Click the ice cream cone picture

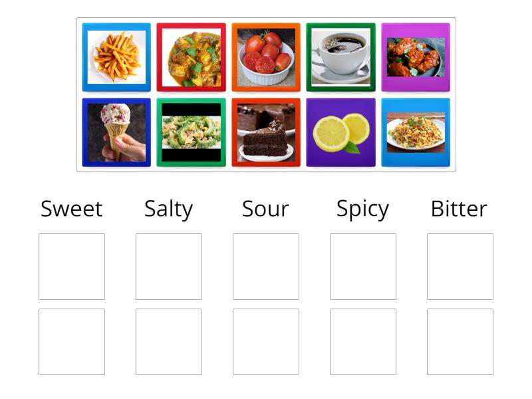[116, 132]
